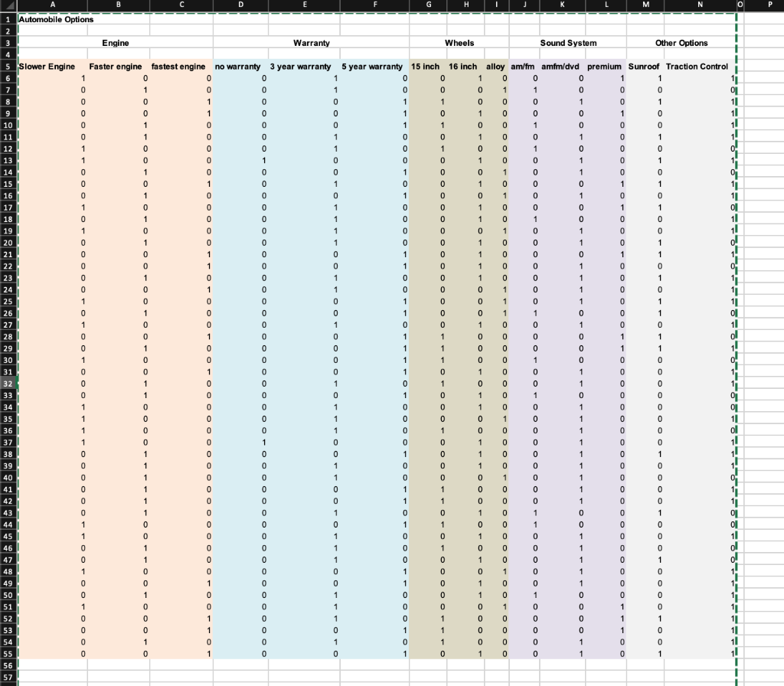Click 5 year warranty value in row 48
The width and height of the screenshot is (784, 686).
click(404, 572)
